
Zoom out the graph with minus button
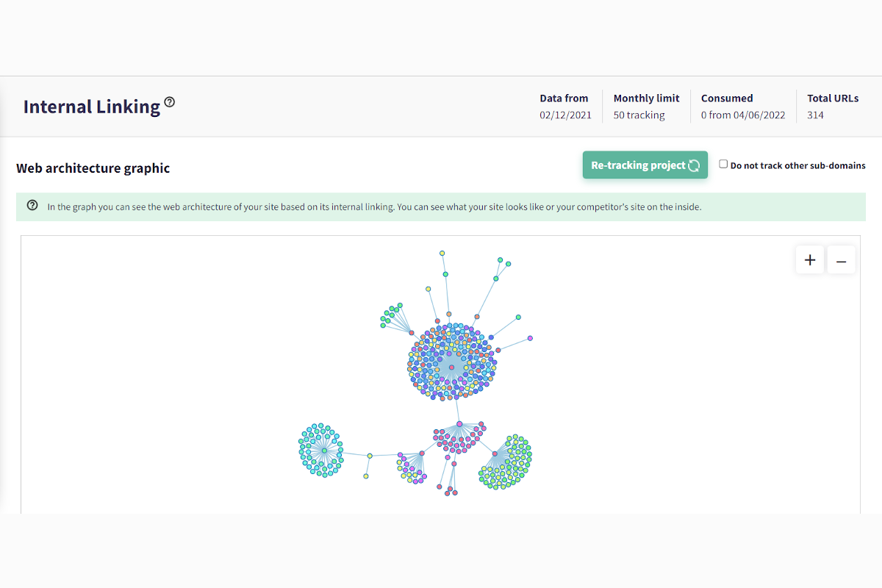(842, 260)
